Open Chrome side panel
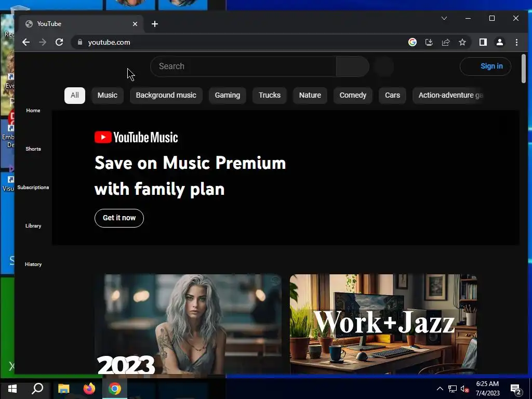Image resolution: width=532 pixels, height=399 pixels. [x=483, y=42]
